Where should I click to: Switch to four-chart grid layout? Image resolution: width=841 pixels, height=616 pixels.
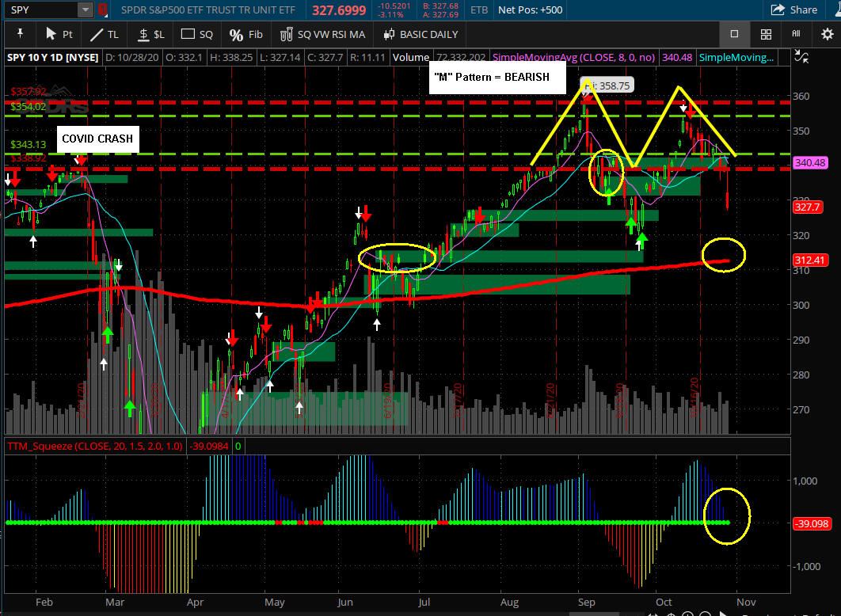pos(766,34)
